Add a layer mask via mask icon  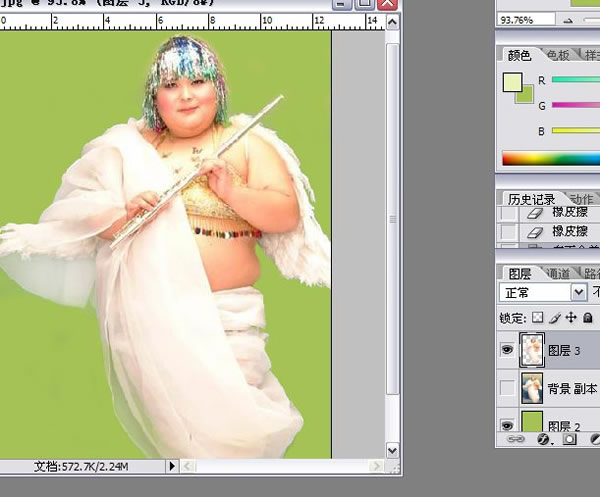coord(569,439)
